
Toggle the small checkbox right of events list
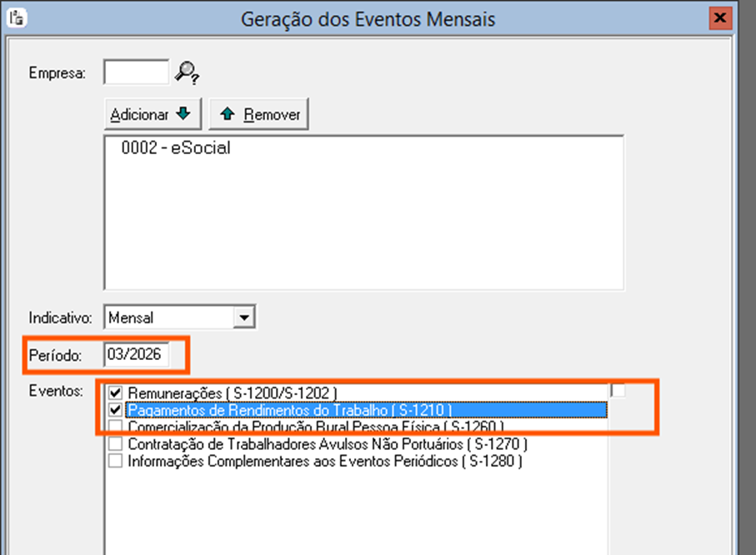click(618, 389)
